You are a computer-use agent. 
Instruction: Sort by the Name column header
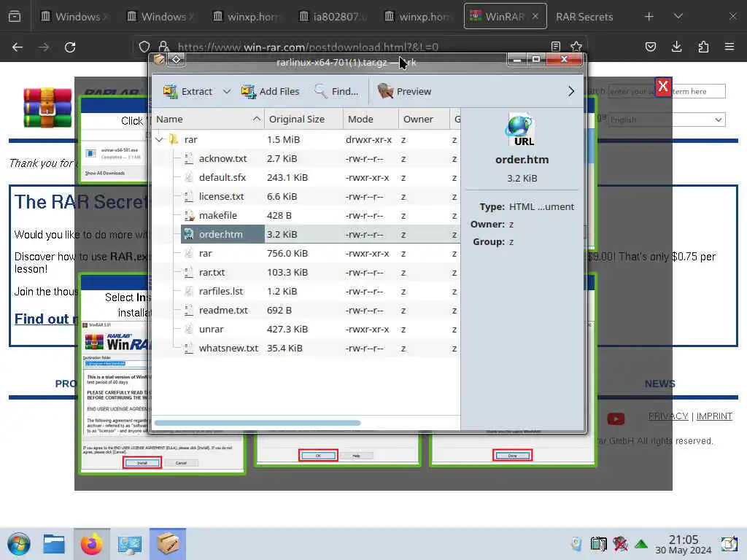(208, 119)
